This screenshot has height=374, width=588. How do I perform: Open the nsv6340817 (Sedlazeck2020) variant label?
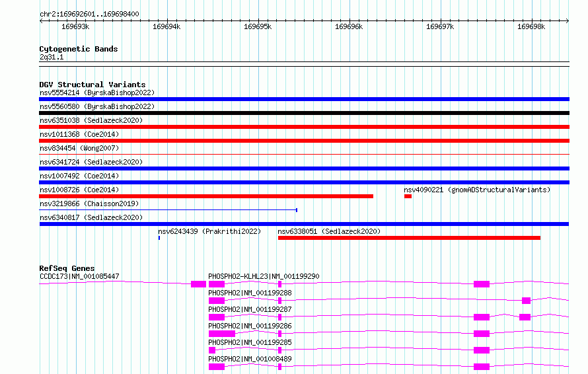tap(91, 217)
